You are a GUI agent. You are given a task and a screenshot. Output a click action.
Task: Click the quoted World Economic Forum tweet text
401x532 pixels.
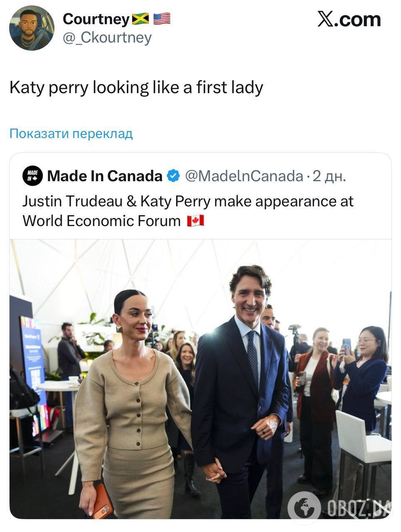(187, 211)
